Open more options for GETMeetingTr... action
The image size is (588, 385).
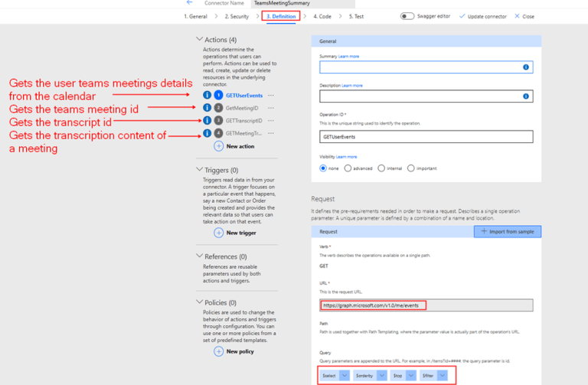[271, 133]
